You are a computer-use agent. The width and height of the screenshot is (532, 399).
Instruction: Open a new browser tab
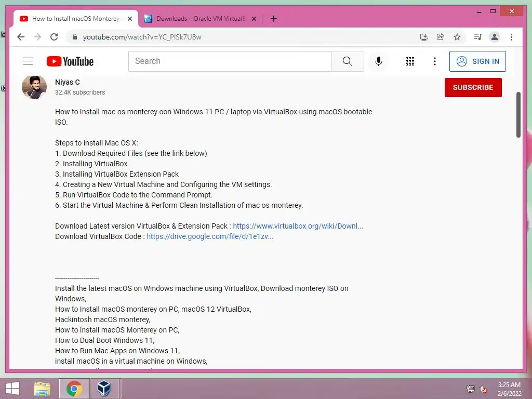pyautogui.click(x=274, y=19)
